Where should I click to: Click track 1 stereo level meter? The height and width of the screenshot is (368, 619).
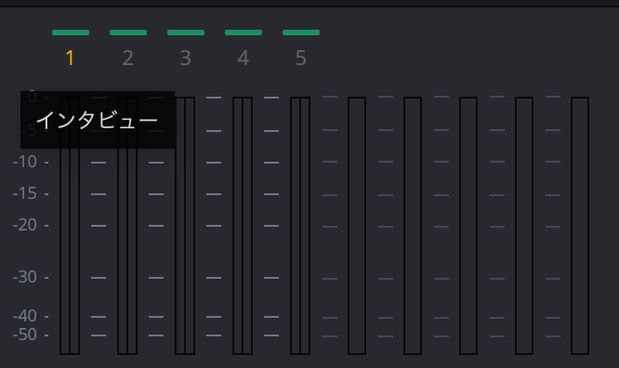click(x=70, y=225)
